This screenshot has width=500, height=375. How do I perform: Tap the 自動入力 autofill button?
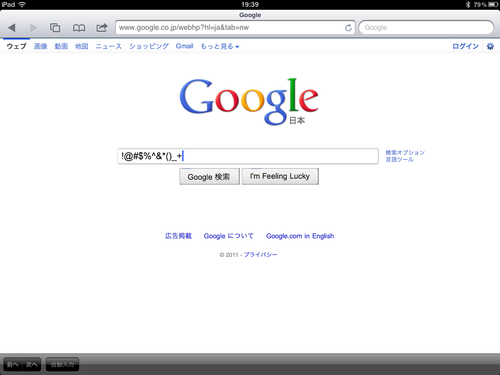click(x=62, y=364)
